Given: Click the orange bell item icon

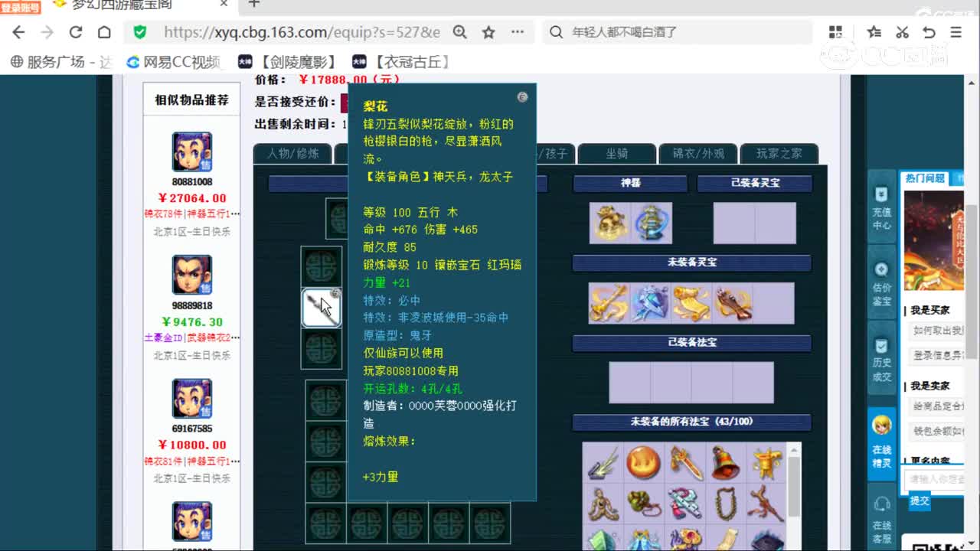Looking at the screenshot, I should coord(726,463).
